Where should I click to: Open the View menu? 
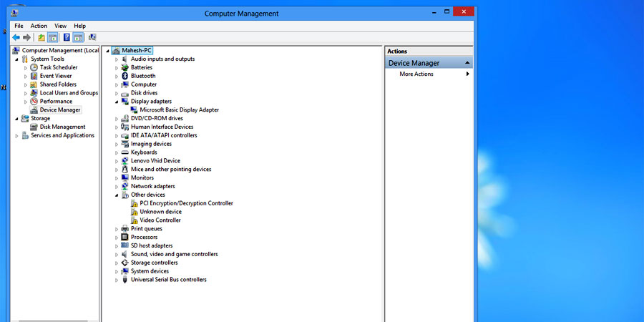pos(60,26)
